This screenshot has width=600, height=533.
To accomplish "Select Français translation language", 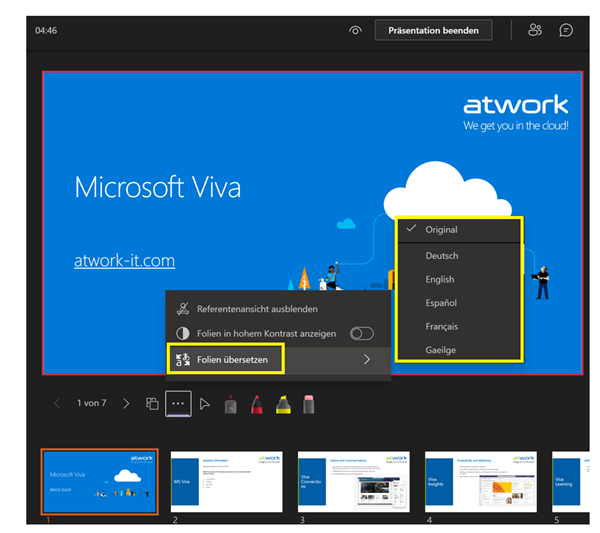I will click(x=442, y=327).
